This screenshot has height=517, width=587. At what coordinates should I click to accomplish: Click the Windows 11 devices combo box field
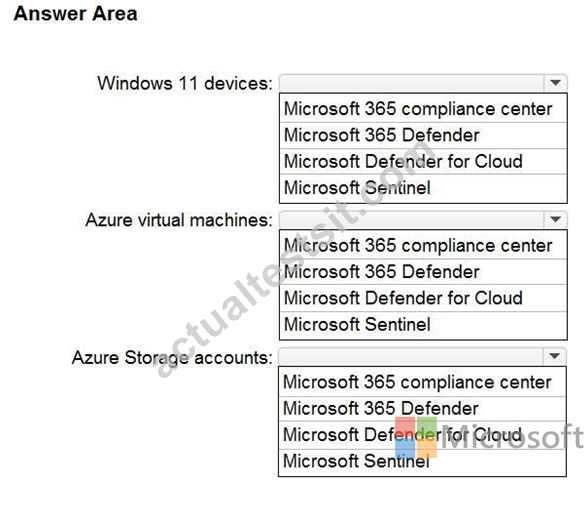423,83
